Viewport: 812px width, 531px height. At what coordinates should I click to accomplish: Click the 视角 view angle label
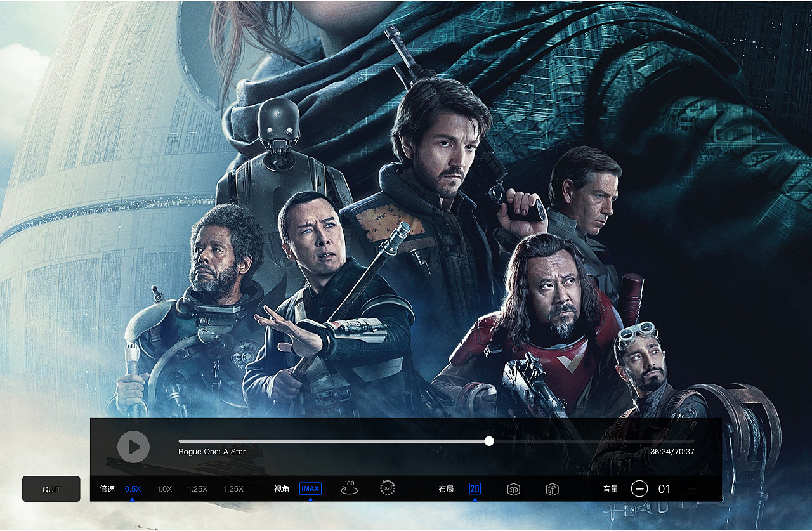282,489
